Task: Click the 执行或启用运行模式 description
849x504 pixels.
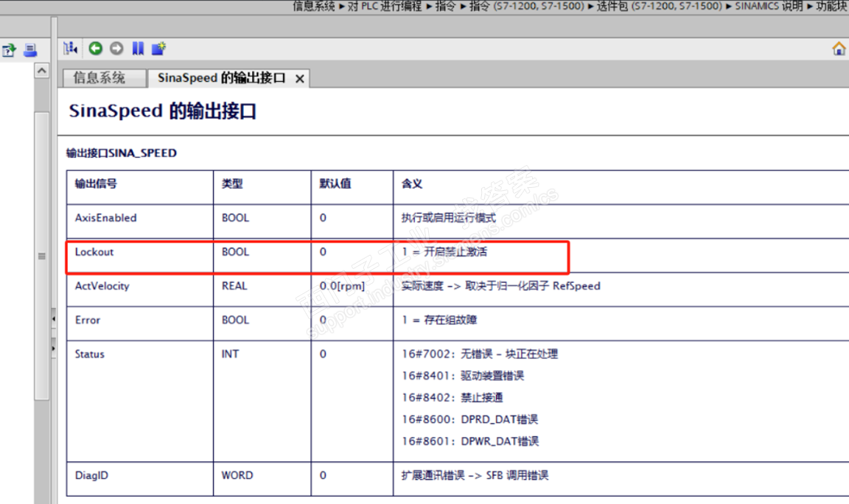Action: 448,218
